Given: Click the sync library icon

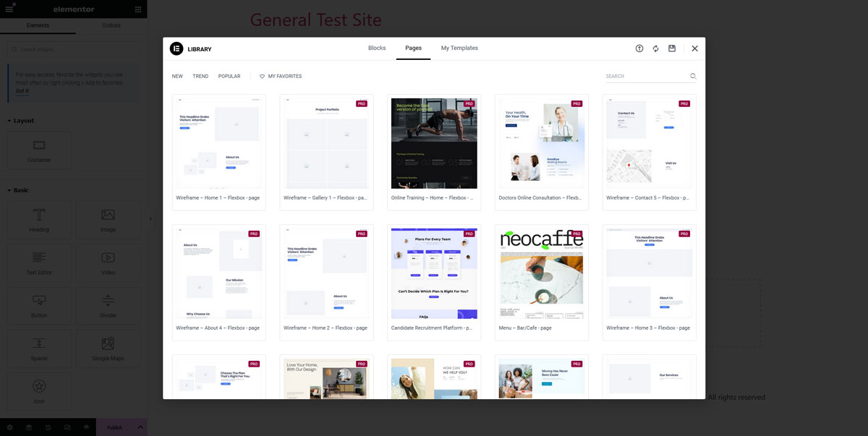Looking at the screenshot, I should coord(655,48).
